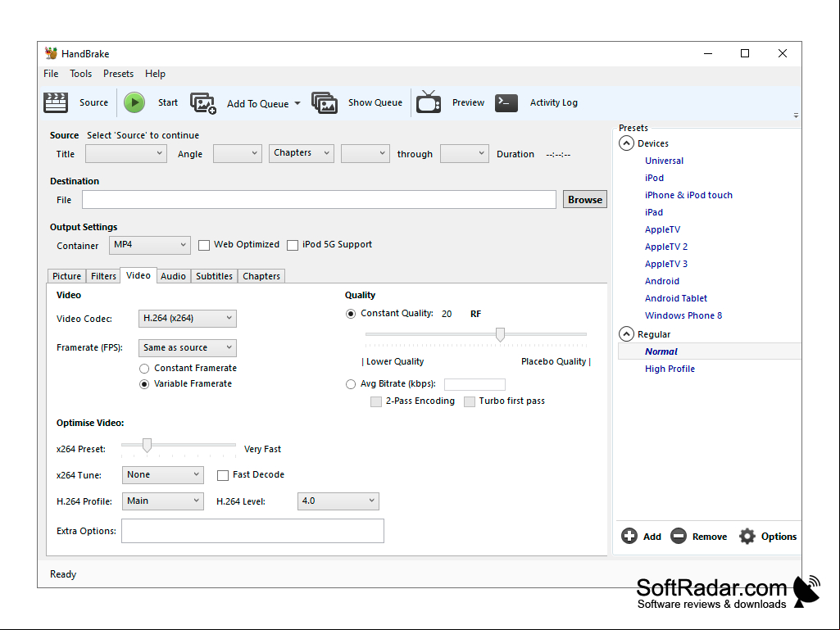Screen dimensions: 840x630
Task: Click the toolbar overflow arrow
Action: coord(796,116)
